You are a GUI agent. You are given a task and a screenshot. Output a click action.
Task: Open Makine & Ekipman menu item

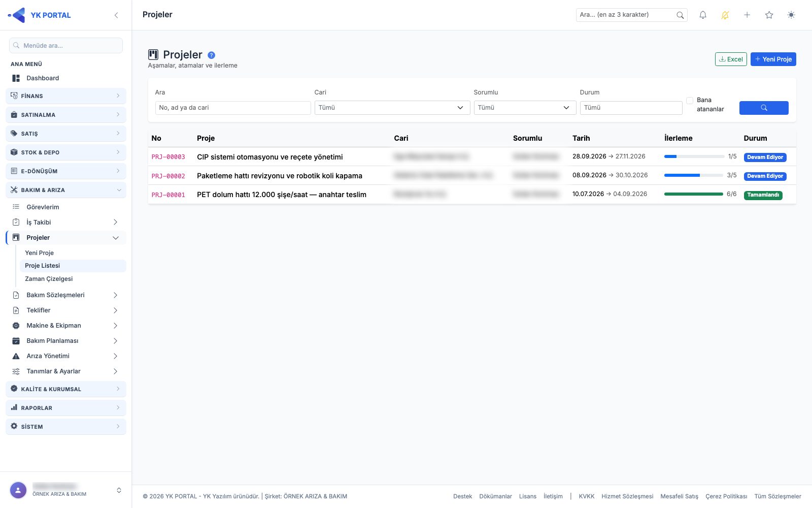tap(66, 326)
